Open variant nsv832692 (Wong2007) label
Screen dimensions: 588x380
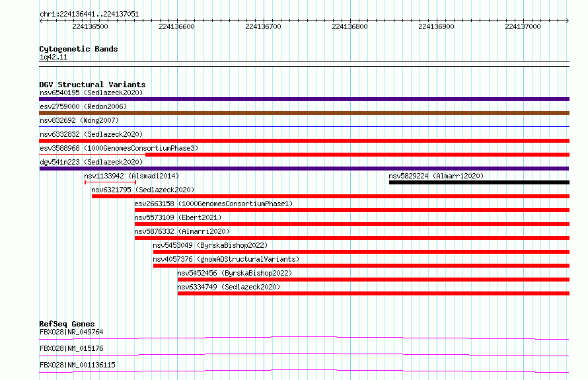(x=79, y=120)
